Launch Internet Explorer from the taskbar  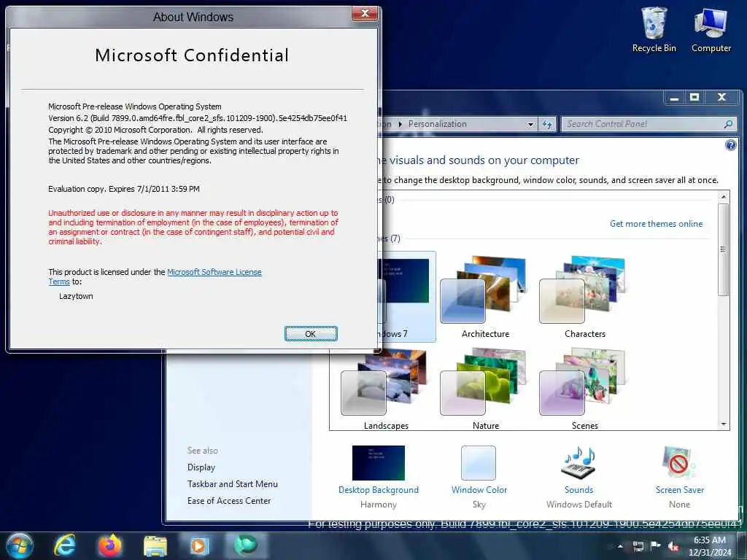64,545
